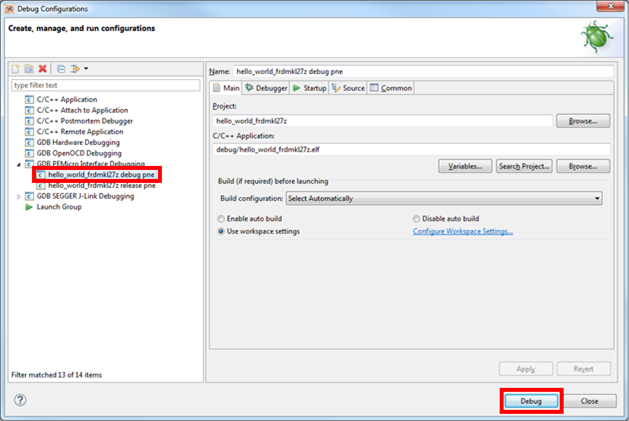Screen dimensions: 629x421
Task: Open Configure Workspace Settings link
Action: [463, 231]
